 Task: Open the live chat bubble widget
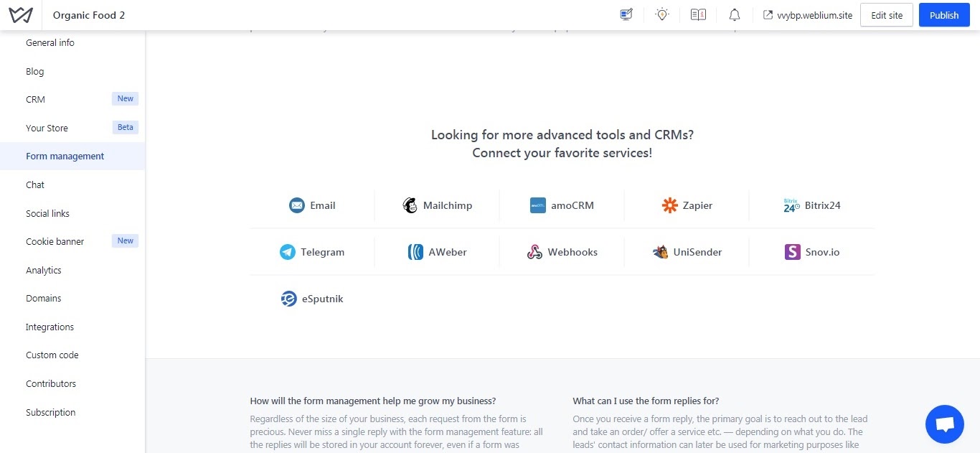(945, 424)
